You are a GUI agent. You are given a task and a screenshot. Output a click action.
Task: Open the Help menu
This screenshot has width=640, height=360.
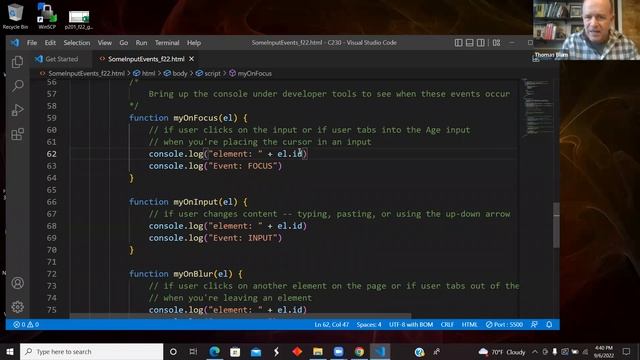coord(194,42)
